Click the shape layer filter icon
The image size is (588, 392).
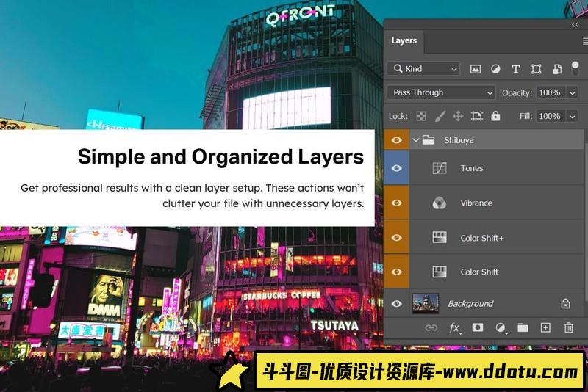pos(536,69)
